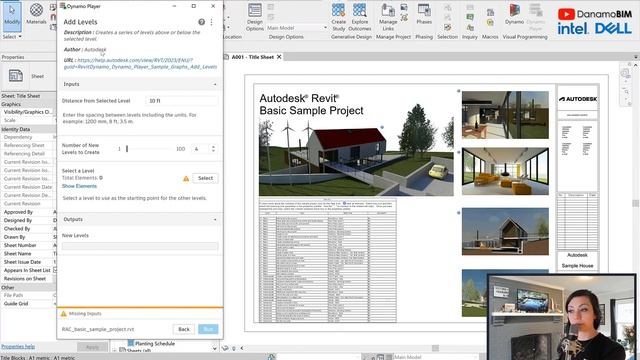
Task: Click the bottom Selection panel icon
Action: point(448,27)
